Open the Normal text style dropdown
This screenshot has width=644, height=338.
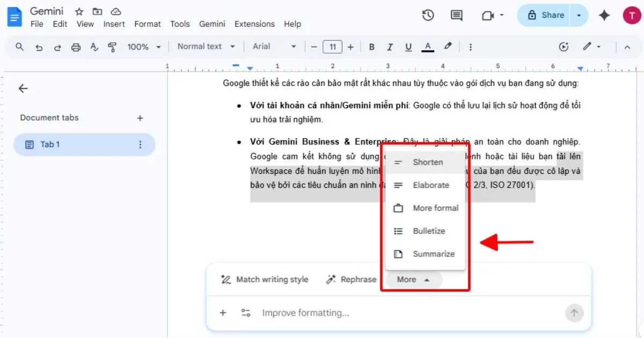pos(206,47)
